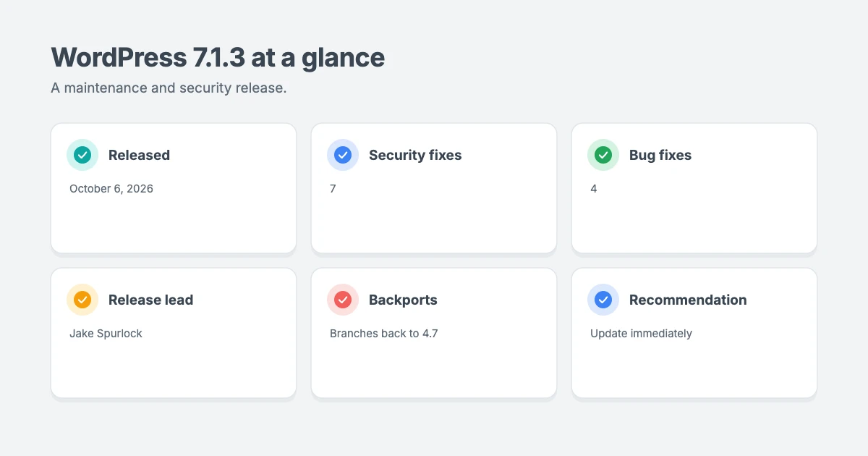
Task: Click the 'Update immediately' text
Action: [641, 334]
